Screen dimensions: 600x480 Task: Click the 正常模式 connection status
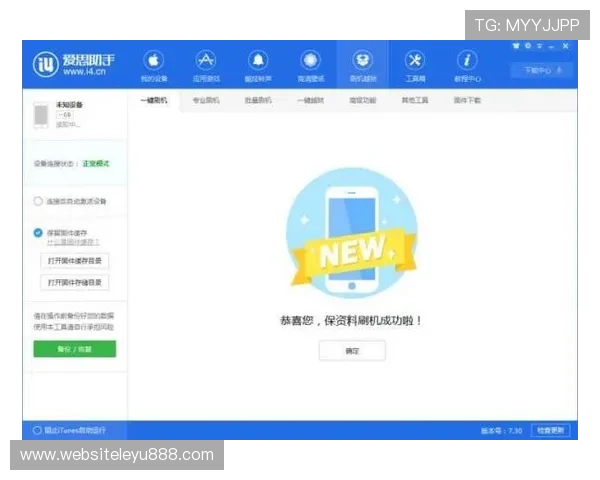tap(96, 164)
